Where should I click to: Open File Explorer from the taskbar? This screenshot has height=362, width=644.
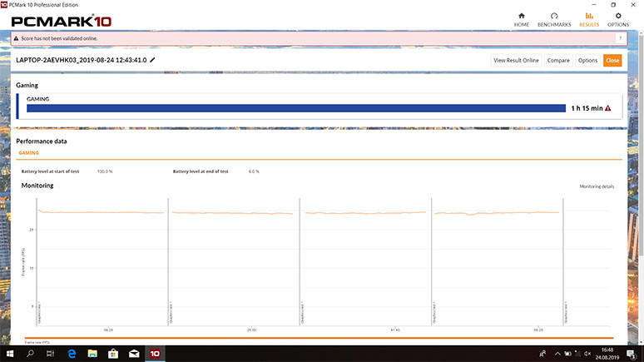92,354
